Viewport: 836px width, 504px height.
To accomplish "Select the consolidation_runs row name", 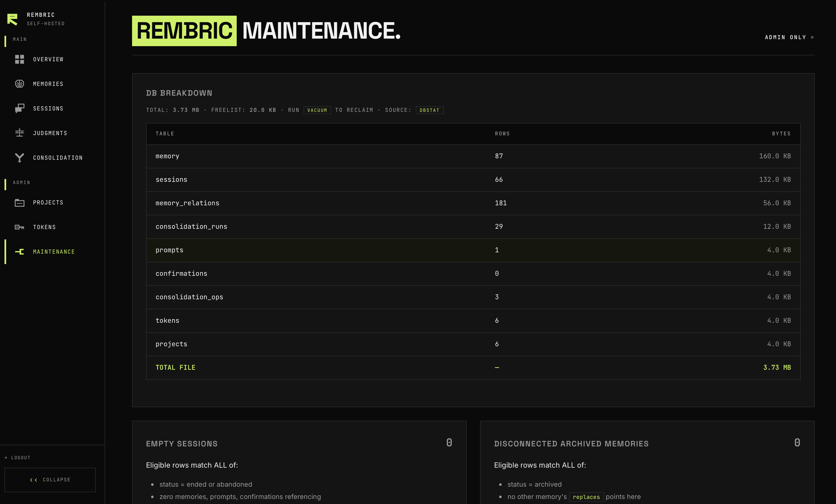I will click(191, 227).
